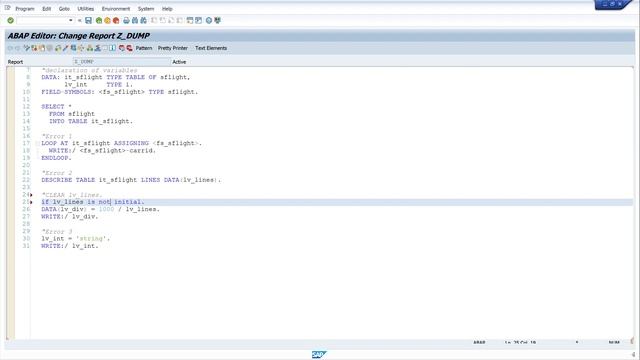The width and height of the screenshot is (640, 360).
Task: Click the 'INTO TABLE it_sflight.' line
Action: point(91,121)
